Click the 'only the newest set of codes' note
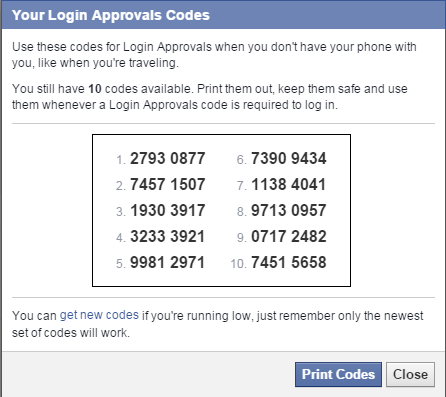This screenshot has width=446, height=397. pos(218,324)
